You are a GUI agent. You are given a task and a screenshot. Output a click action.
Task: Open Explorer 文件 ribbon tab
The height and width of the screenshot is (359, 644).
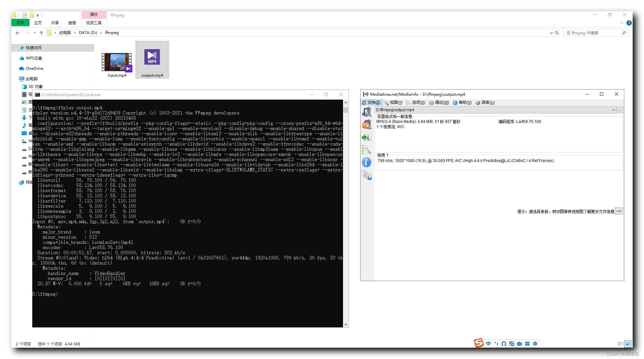(20, 23)
